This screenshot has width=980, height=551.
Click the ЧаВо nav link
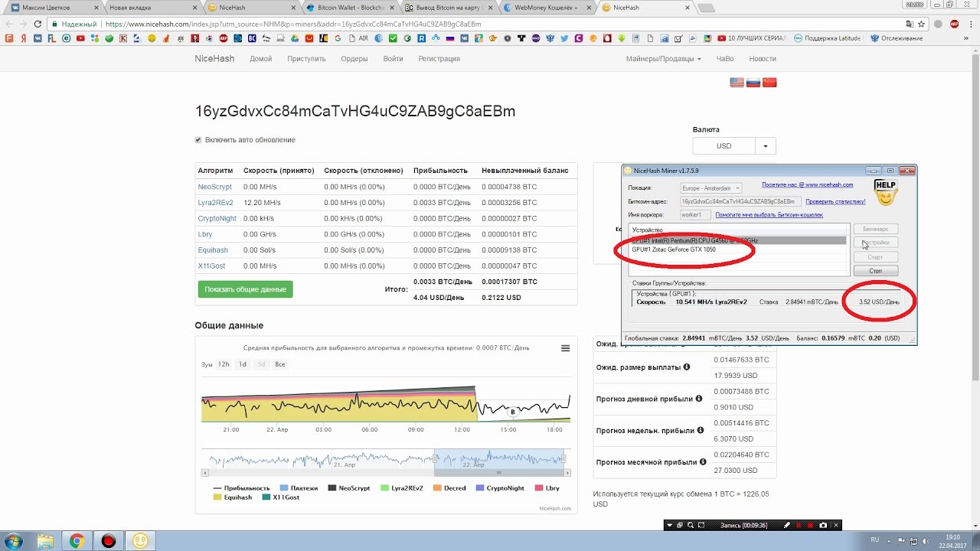(x=724, y=59)
